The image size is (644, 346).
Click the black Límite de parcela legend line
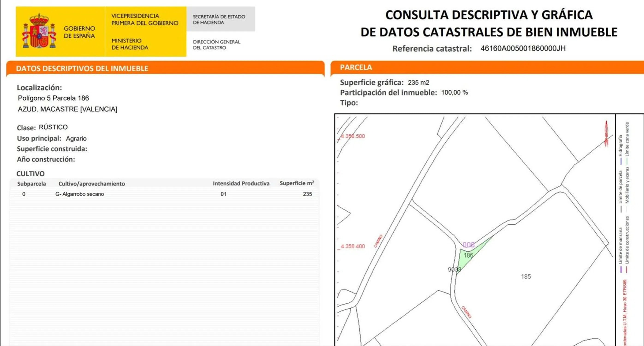pyautogui.click(x=621, y=209)
